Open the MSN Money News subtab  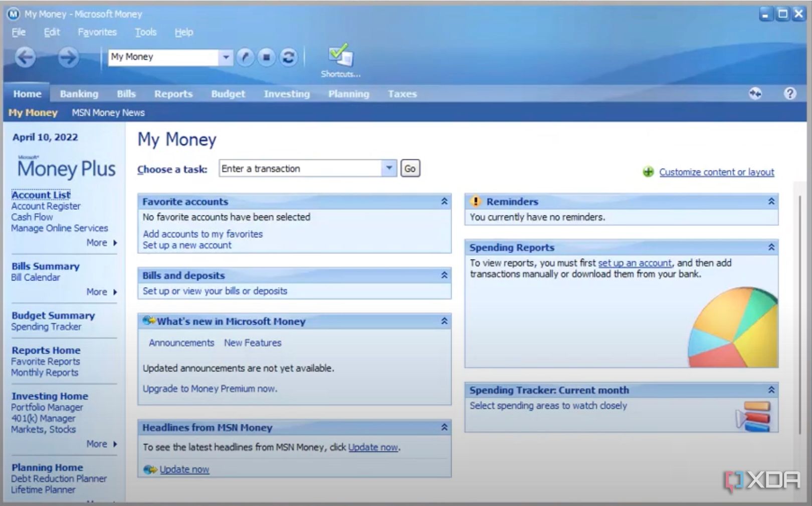coord(108,113)
